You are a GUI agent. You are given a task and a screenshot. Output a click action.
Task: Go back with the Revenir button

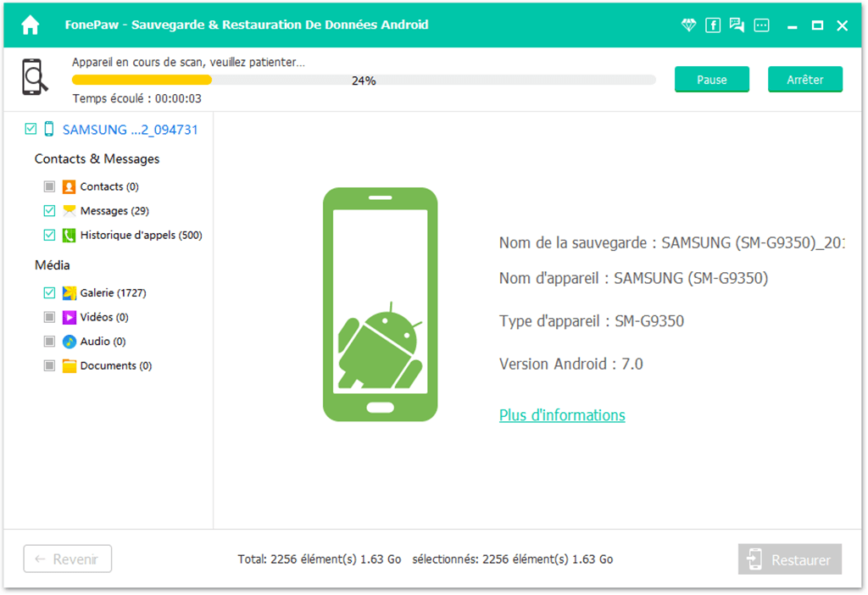click(68, 559)
